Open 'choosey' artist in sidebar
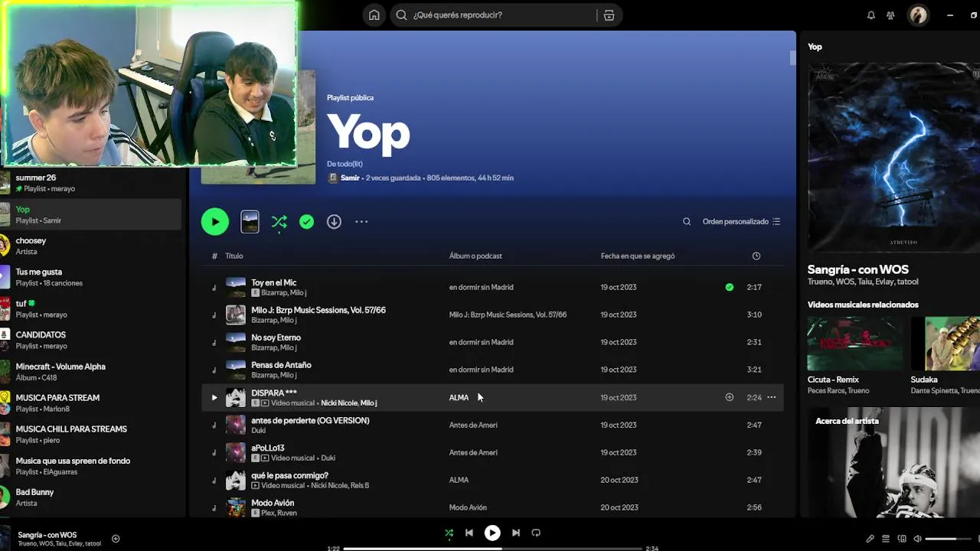The height and width of the screenshot is (551, 980). pos(90,246)
